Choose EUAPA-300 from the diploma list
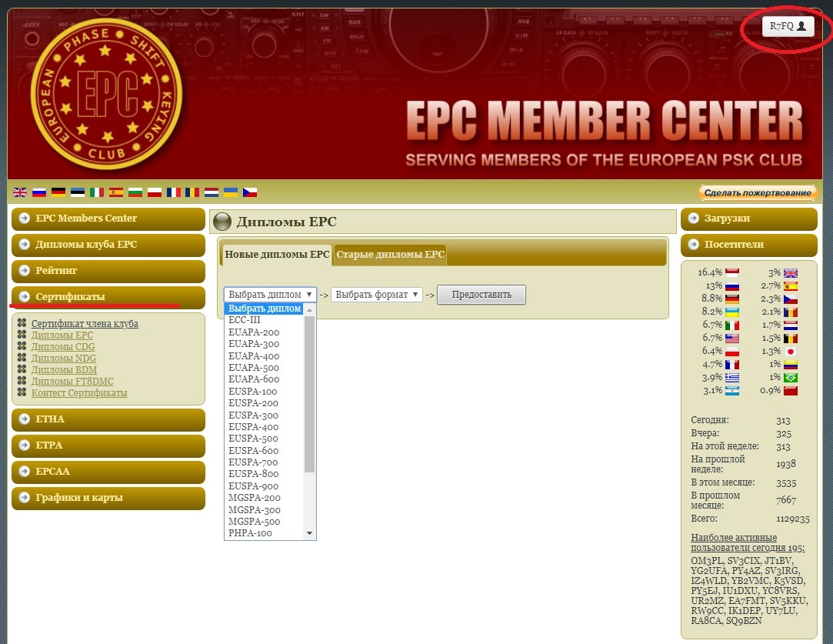 point(254,344)
